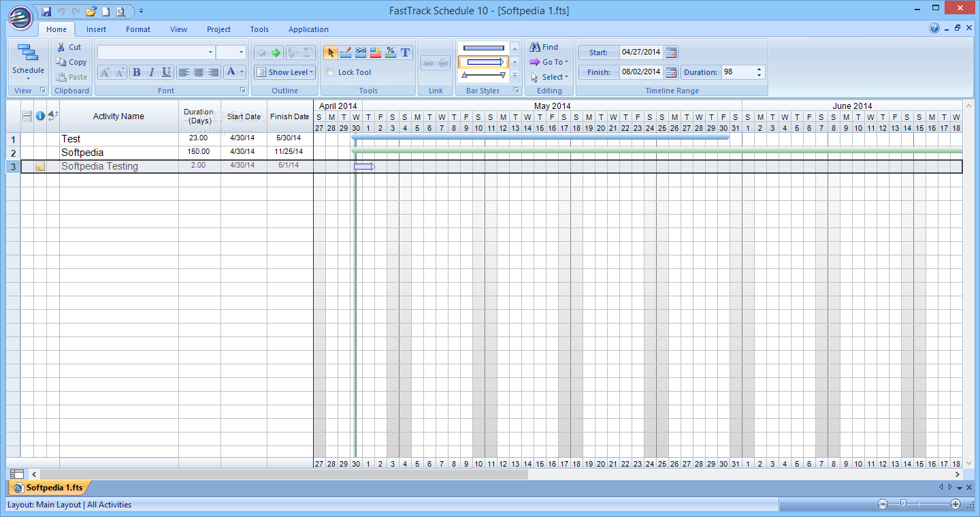Select the arrow pointer tool
The height and width of the screenshot is (517, 980).
click(x=330, y=52)
